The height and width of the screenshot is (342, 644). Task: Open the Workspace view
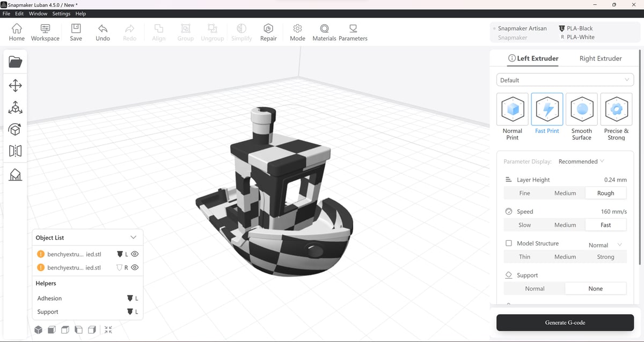tap(45, 32)
